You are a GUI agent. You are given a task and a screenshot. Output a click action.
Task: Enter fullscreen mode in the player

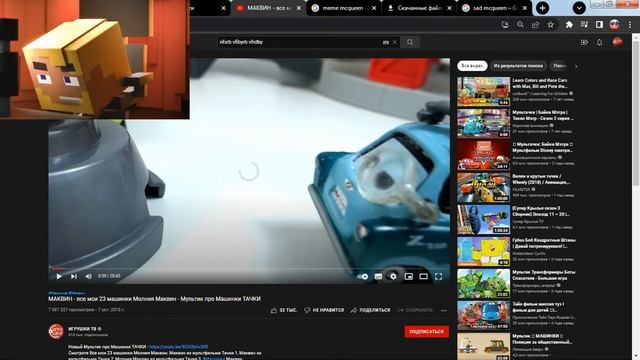439,276
